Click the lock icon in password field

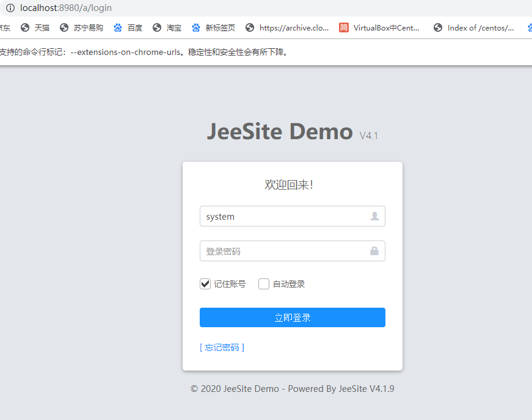point(374,251)
